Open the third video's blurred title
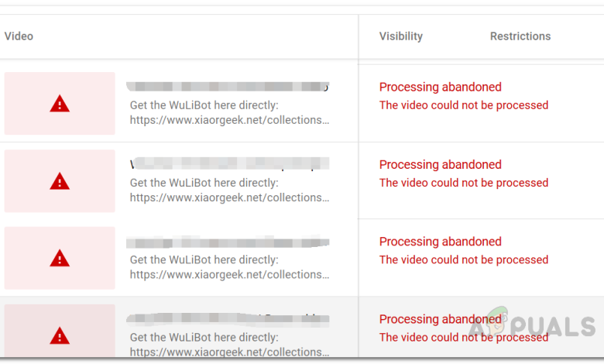Screen dimensions: 604x364 click(228, 242)
